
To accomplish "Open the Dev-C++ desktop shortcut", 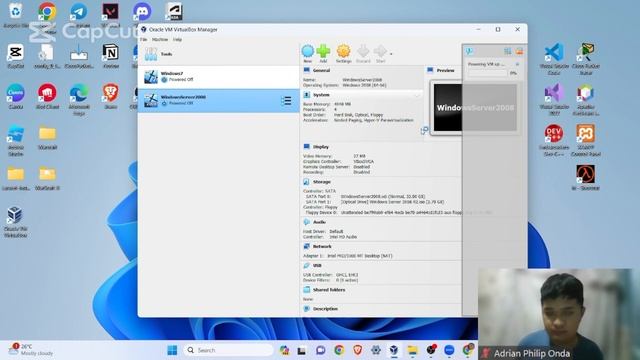I will 554,140.
